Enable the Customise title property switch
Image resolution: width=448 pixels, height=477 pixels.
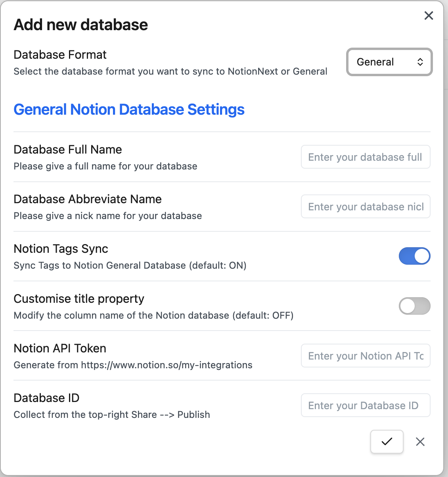(414, 306)
